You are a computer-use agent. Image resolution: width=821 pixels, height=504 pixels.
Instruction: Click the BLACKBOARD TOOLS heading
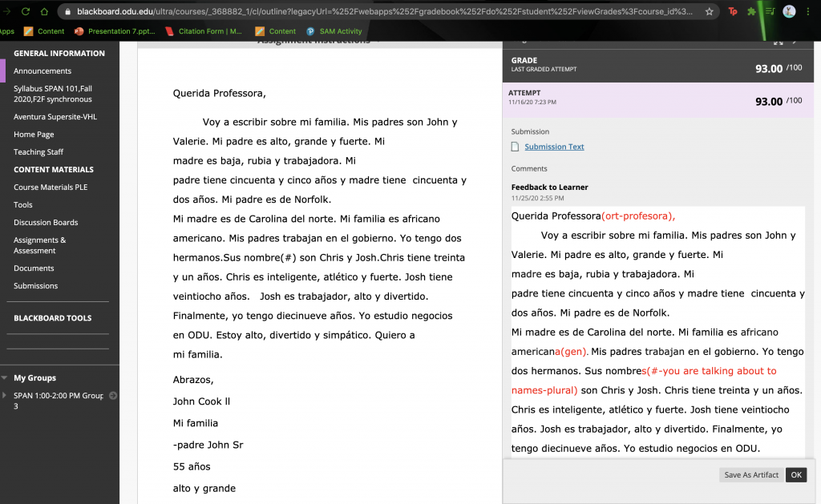(x=52, y=318)
